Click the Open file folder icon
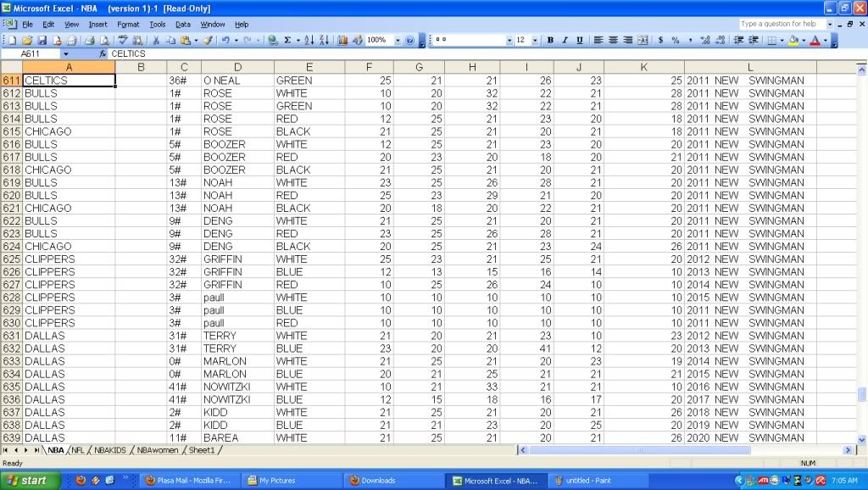The image size is (868, 490). pyautogui.click(x=27, y=41)
